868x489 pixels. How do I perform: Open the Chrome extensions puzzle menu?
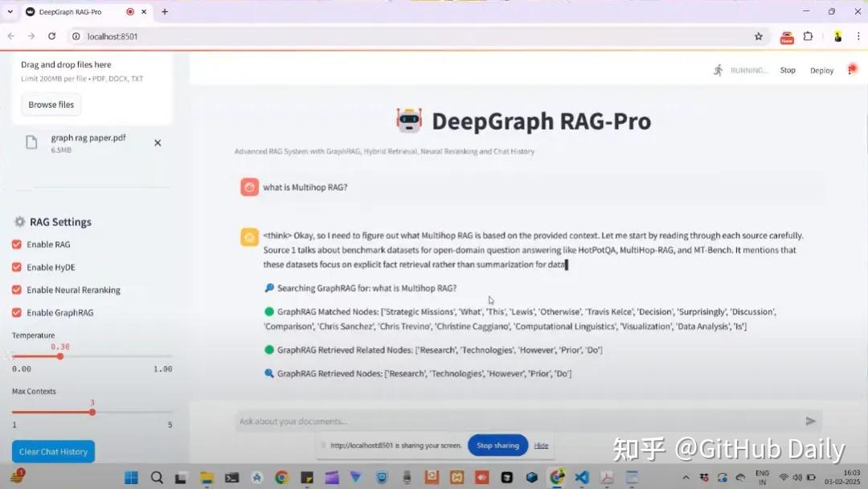808,36
